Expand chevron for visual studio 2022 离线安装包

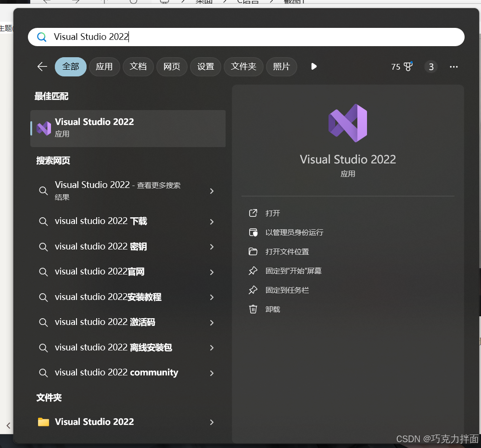point(212,348)
